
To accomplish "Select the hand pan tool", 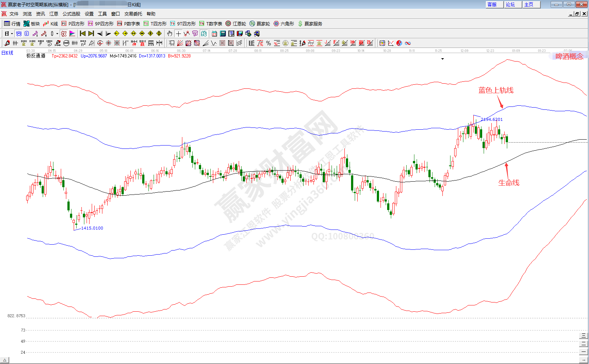I will (x=169, y=34).
